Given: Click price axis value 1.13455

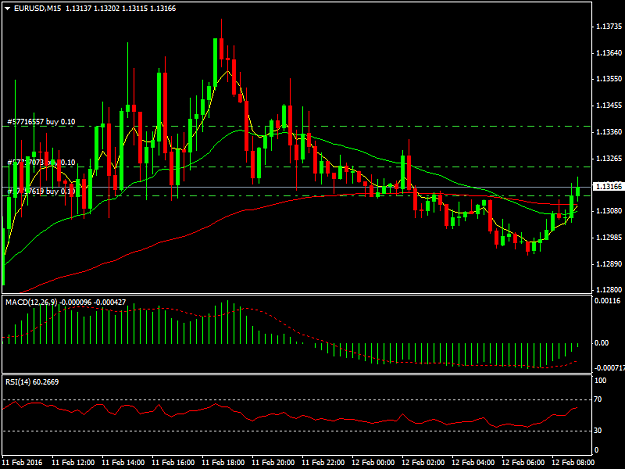Looking at the screenshot, I should (609, 106).
